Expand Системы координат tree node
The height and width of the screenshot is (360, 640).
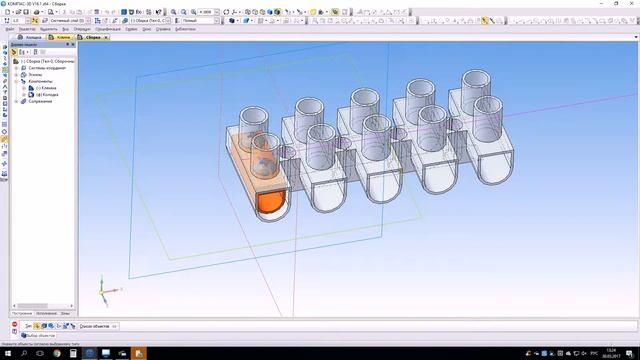click(x=17, y=68)
